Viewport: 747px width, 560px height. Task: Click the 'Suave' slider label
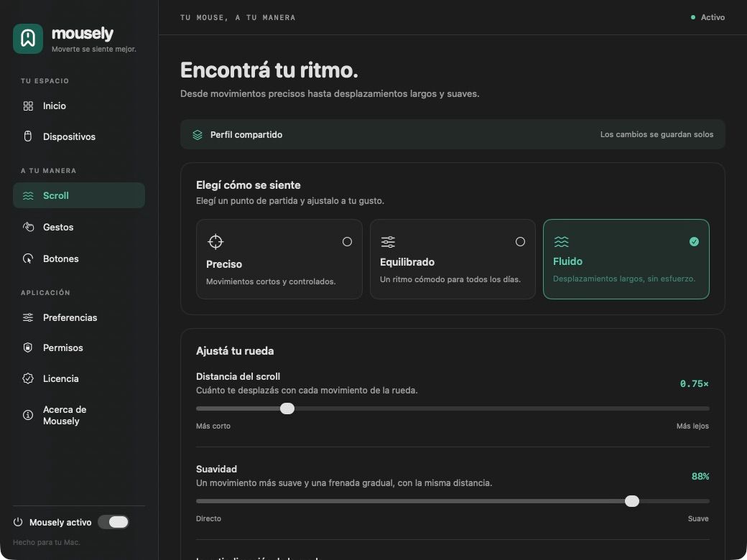click(698, 518)
